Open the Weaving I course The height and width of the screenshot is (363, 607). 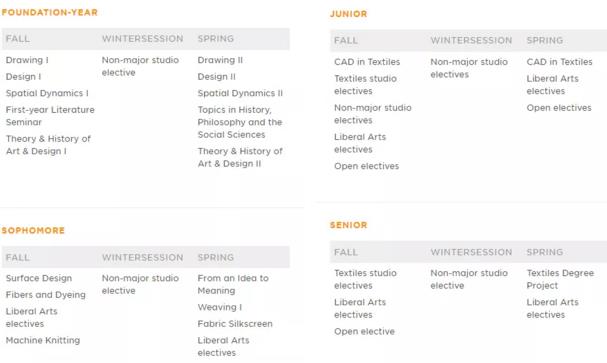coord(219,307)
